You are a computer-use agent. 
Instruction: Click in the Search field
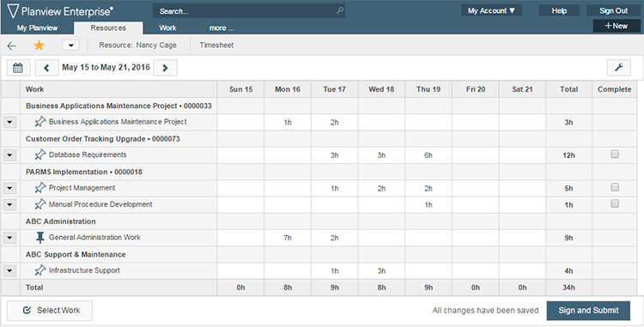pyautogui.click(x=249, y=11)
